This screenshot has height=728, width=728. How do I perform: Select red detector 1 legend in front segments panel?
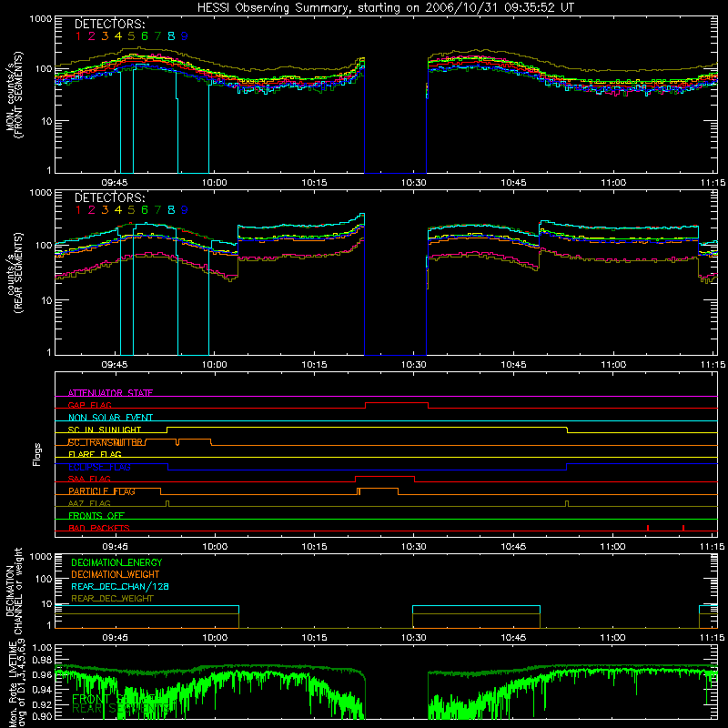click(78, 36)
